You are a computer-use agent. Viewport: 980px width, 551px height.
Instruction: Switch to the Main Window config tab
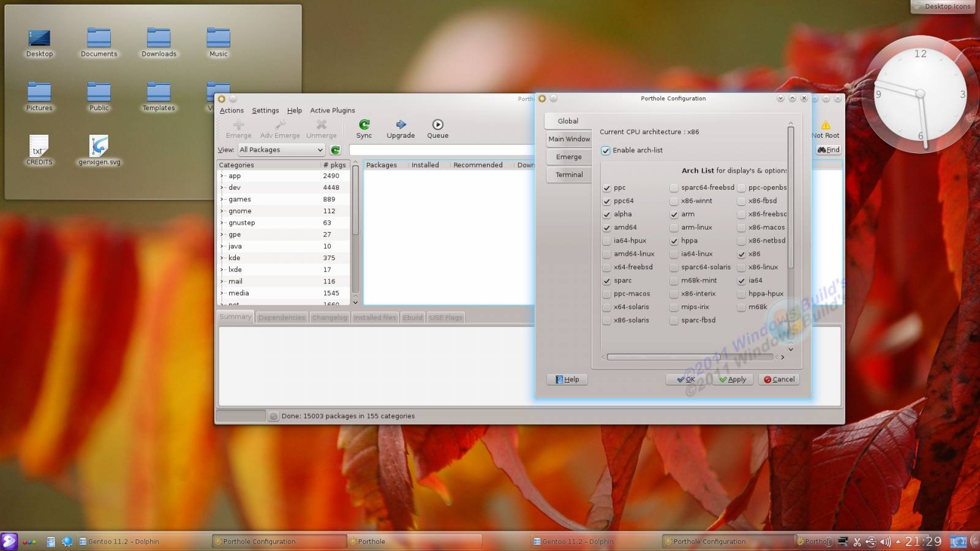tap(569, 139)
